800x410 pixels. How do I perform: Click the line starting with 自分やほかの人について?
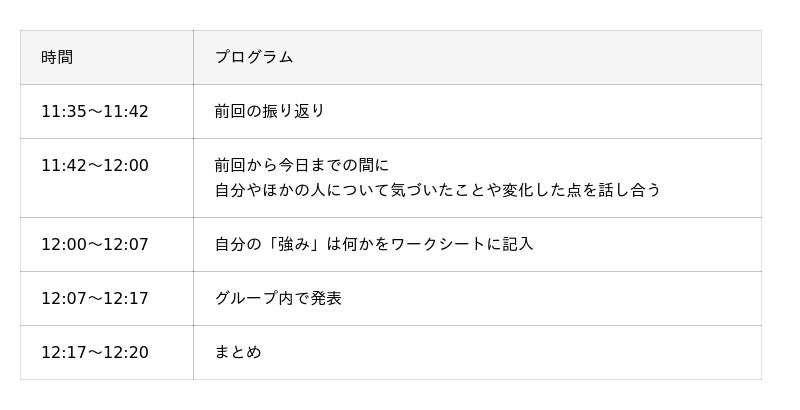[437, 189]
